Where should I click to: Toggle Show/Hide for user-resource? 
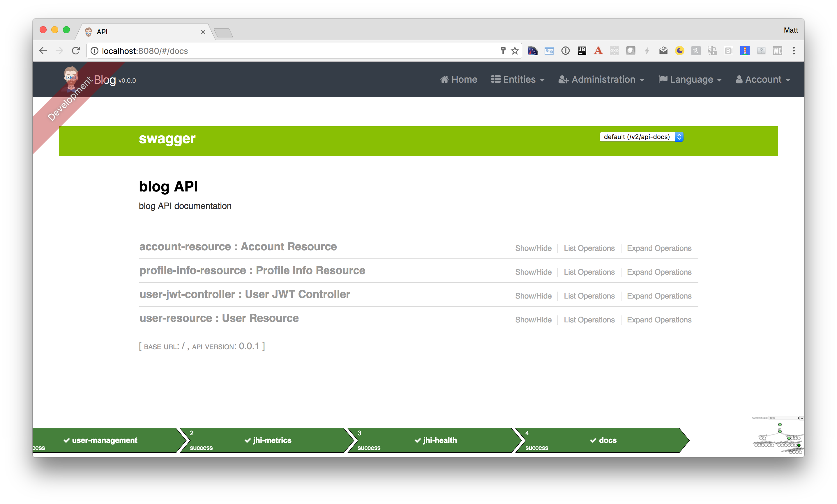click(533, 320)
